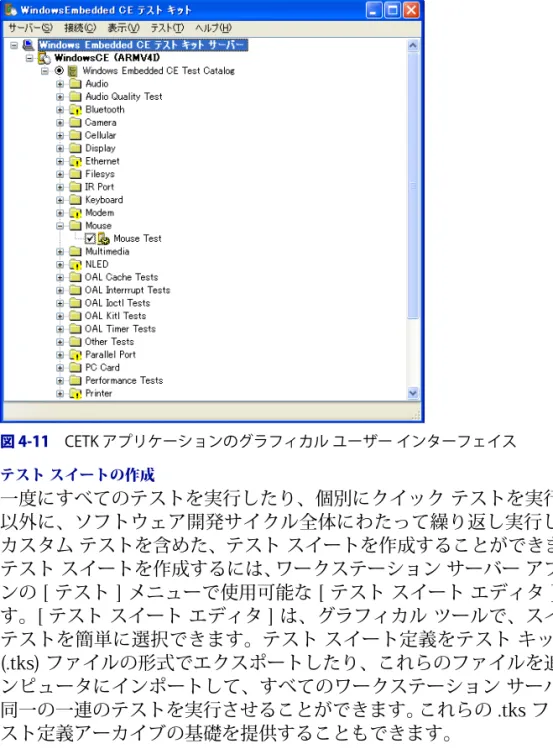The image size is (553, 749).
Task: Collapse the Mouse folder node
Action: click(x=60, y=226)
